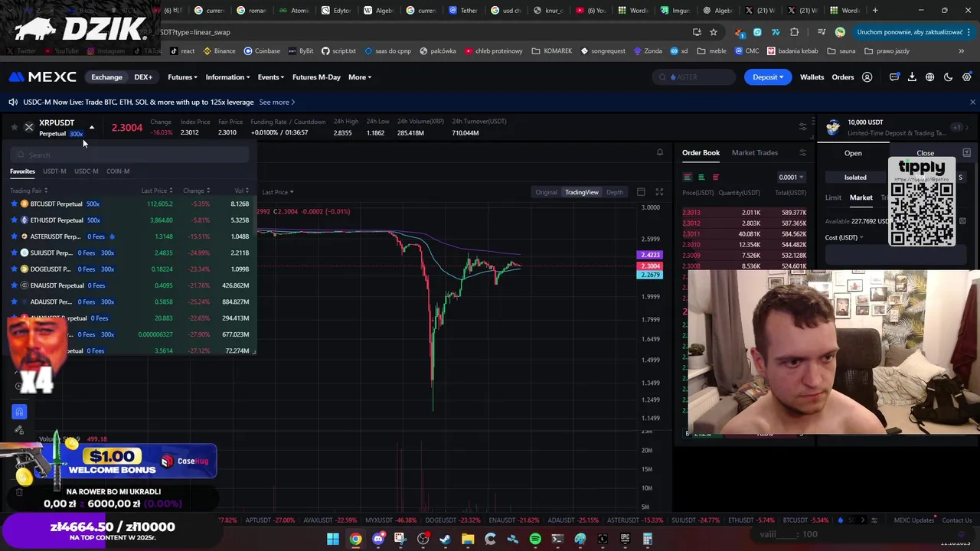Unfavorite ADAUSDT star
The image size is (980, 551).
click(14, 302)
